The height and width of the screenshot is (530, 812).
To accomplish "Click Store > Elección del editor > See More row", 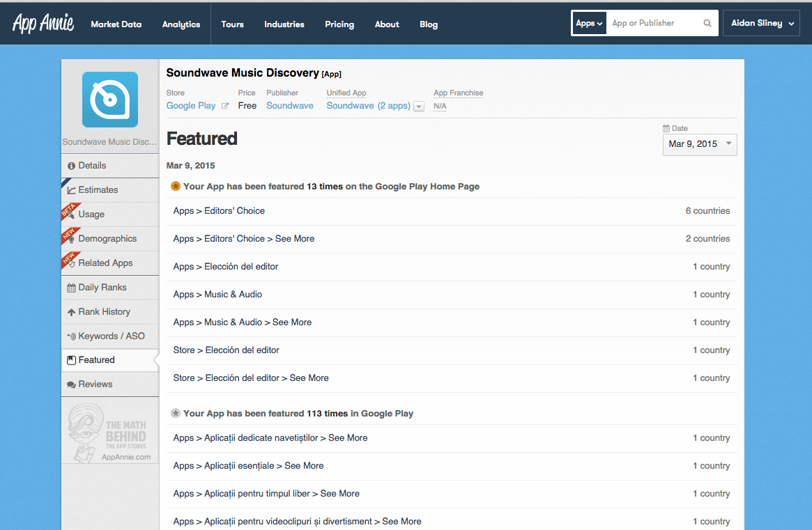I will tap(452, 378).
